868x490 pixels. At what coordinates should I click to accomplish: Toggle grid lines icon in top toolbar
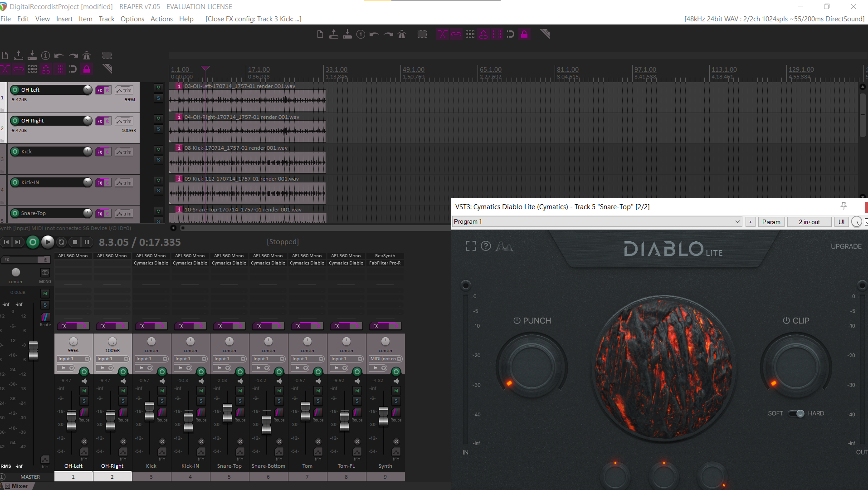click(x=497, y=34)
